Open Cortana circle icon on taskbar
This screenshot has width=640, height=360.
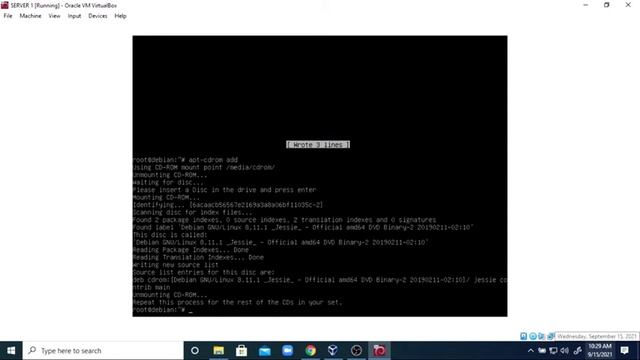(x=195, y=351)
